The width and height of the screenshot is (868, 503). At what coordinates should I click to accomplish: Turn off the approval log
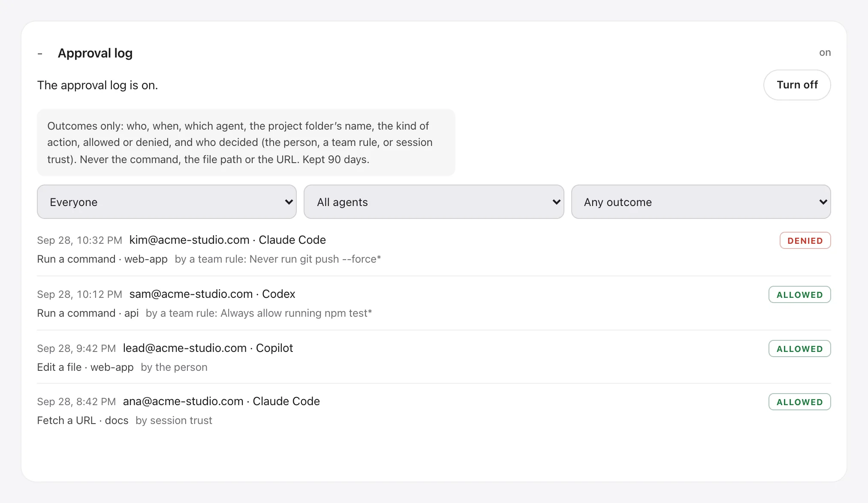coord(797,85)
